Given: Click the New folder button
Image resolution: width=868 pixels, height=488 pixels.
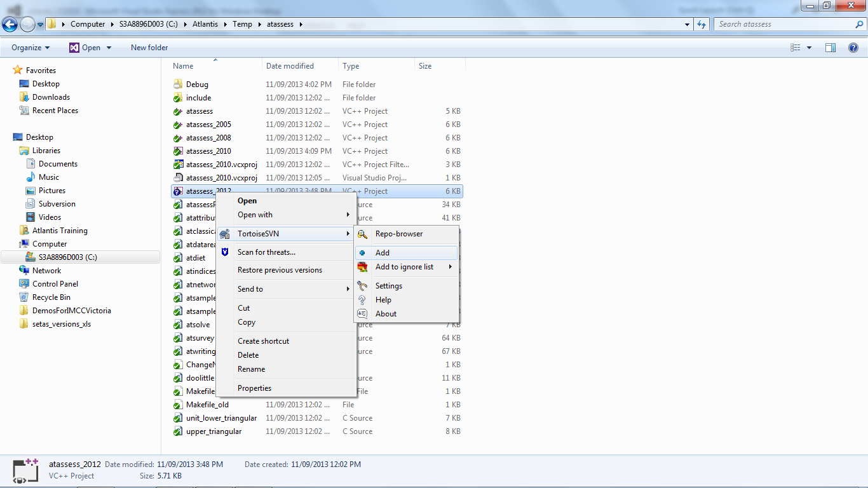Looking at the screenshot, I should tap(149, 48).
